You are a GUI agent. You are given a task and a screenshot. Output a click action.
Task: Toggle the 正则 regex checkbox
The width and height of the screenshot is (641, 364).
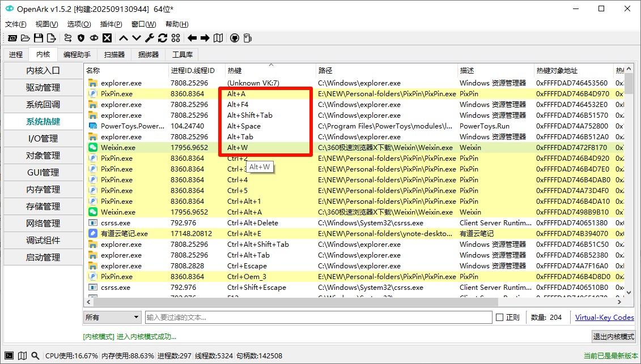499,318
